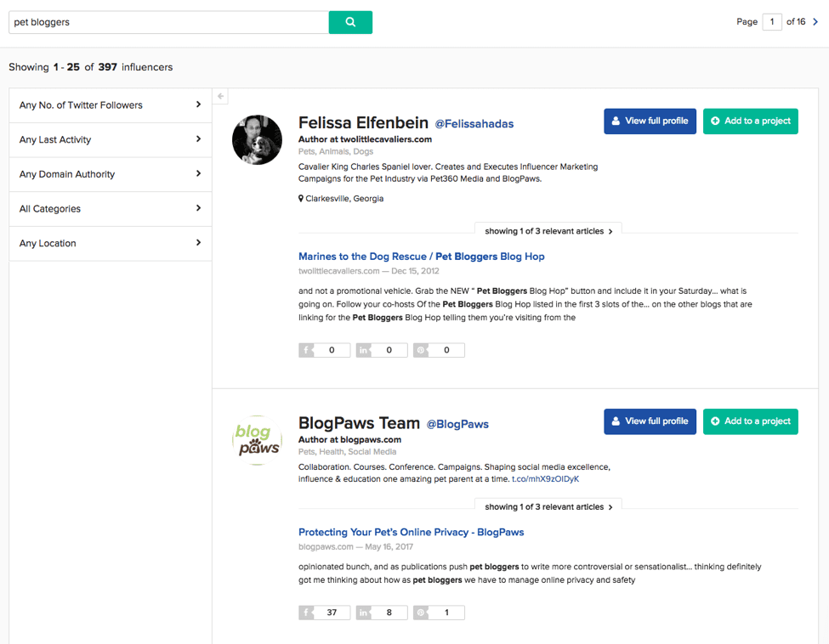Click Pinterest share count showing 1
This screenshot has height=644, width=829.
(x=439, y=613)
